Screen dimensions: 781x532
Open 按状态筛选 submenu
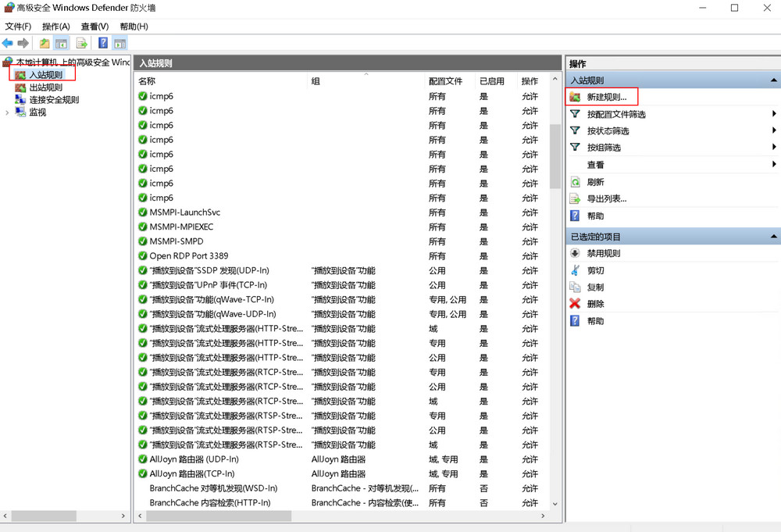673,130
